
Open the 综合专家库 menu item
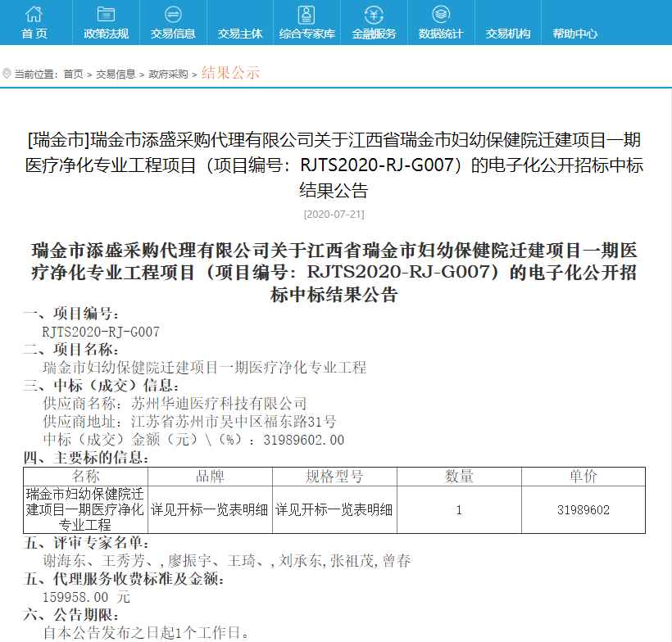tap(306, 34)
